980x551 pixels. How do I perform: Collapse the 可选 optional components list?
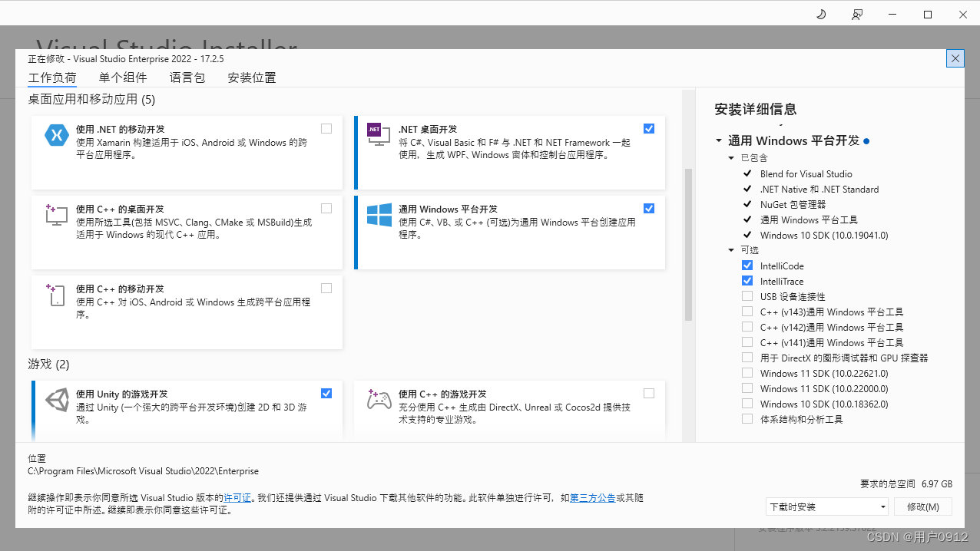[x=732, y=250]
